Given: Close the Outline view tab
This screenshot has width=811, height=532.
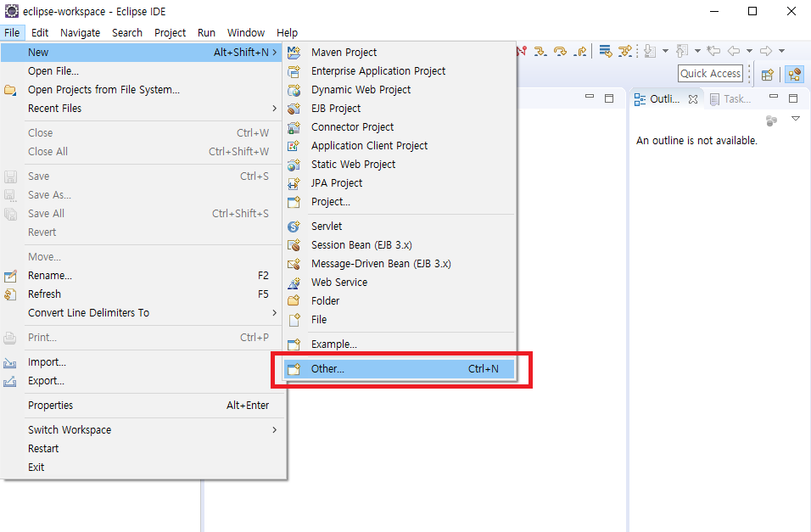Looking at the screenshot, I should tap(693, 99).
